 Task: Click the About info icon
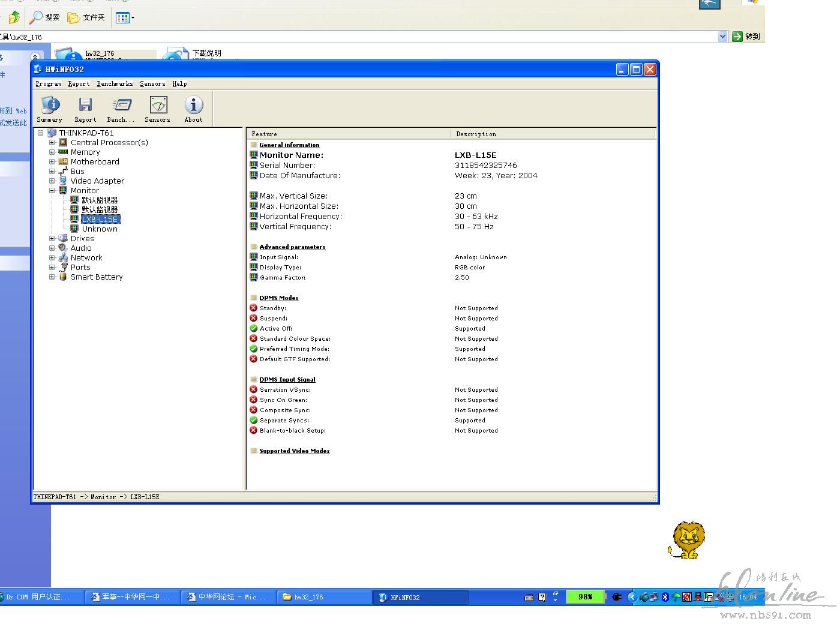(193, 106)
